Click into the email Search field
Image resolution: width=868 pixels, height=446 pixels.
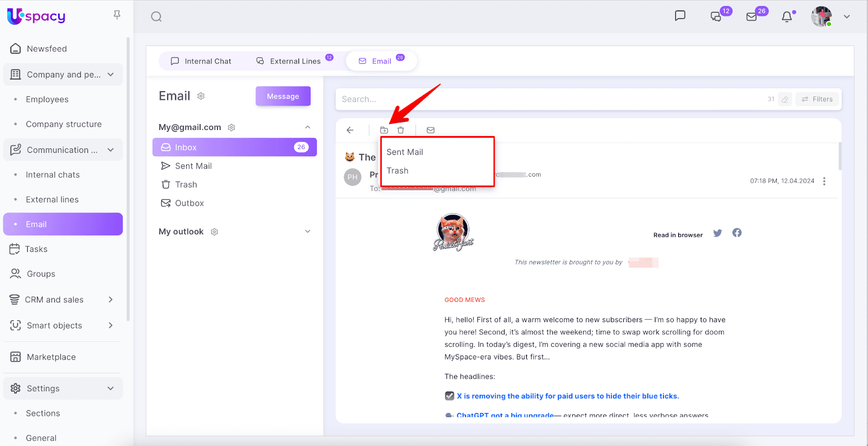pos(542,99)
